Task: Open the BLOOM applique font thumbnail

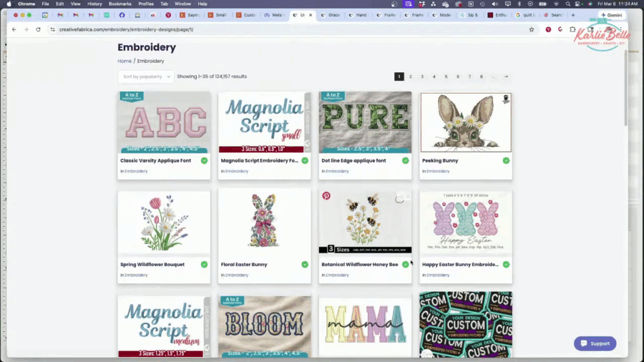Action: (x=265, y=326)
